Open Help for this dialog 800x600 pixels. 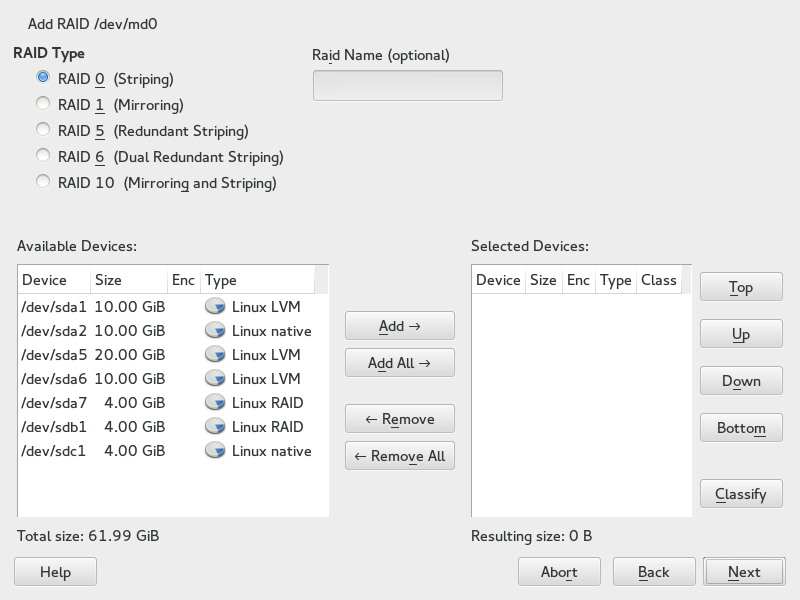[55, 572]
